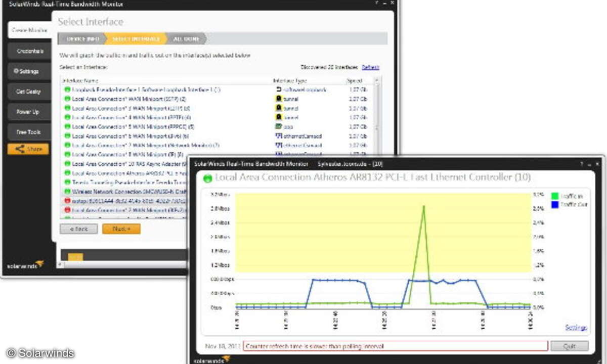The image size is (607, 364).
Task: Click help question mark in Select Interface window
Action: [x=377, y=3]
